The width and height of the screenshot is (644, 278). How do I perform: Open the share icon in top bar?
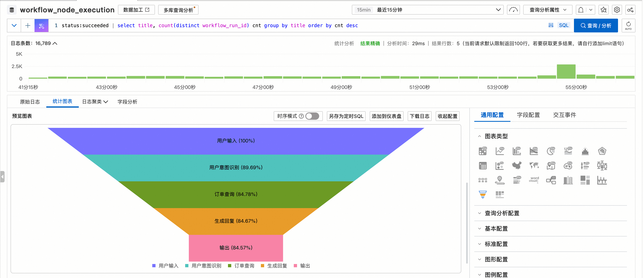point(630,10)
